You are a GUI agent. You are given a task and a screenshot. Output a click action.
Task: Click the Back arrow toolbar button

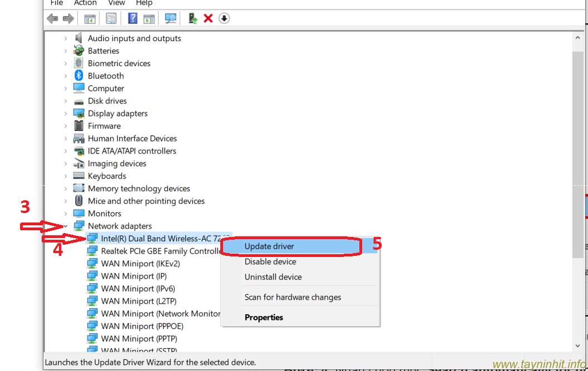click(x=52, y=18)
